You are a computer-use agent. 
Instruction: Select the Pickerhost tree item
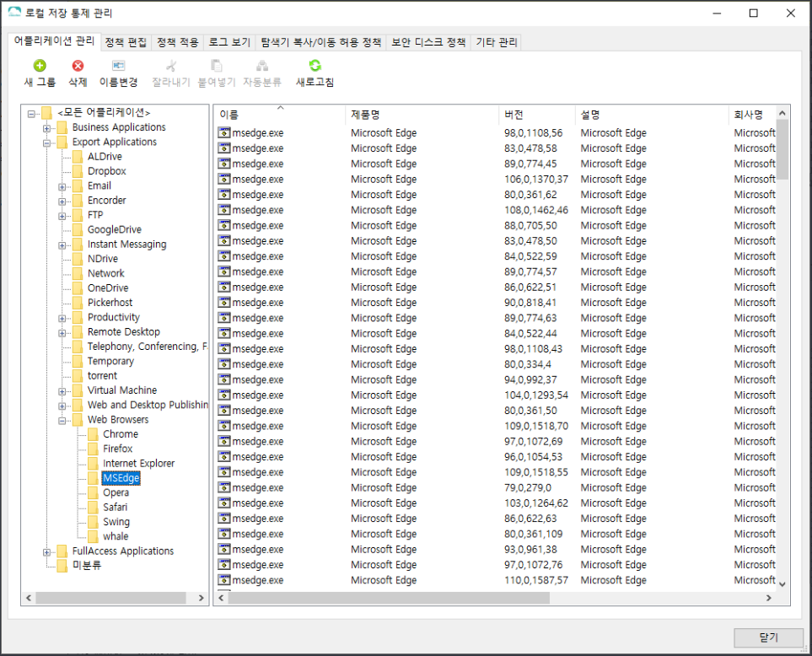pyautogui.click(x=110, y=303)
